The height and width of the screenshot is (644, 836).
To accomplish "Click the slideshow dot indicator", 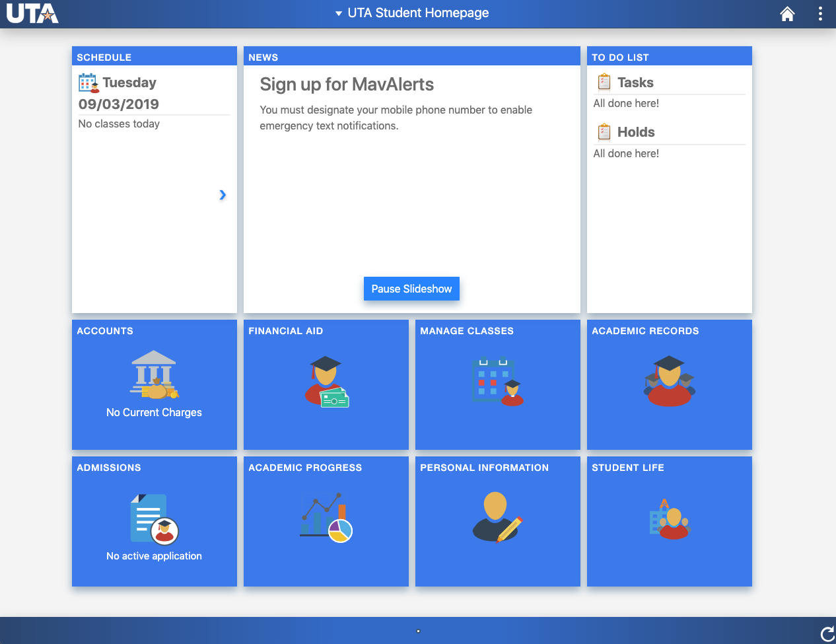I will pos(418,631).
